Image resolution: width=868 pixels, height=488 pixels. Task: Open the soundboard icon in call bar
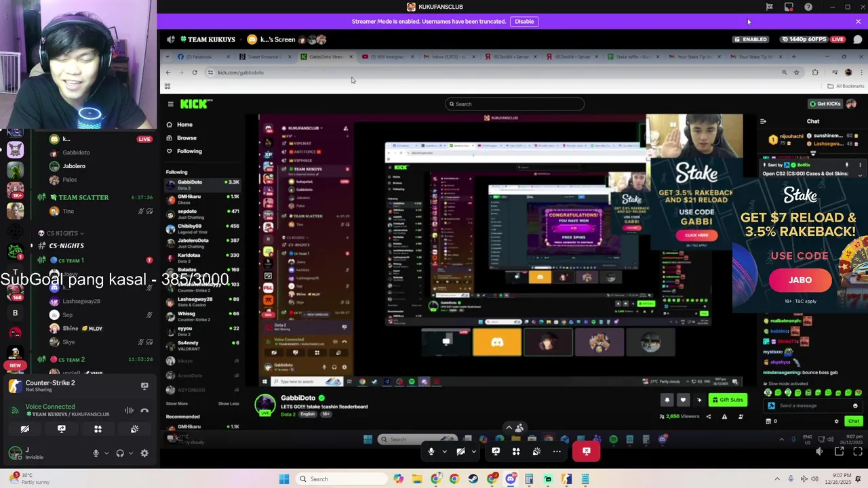[x=536, y=451]
